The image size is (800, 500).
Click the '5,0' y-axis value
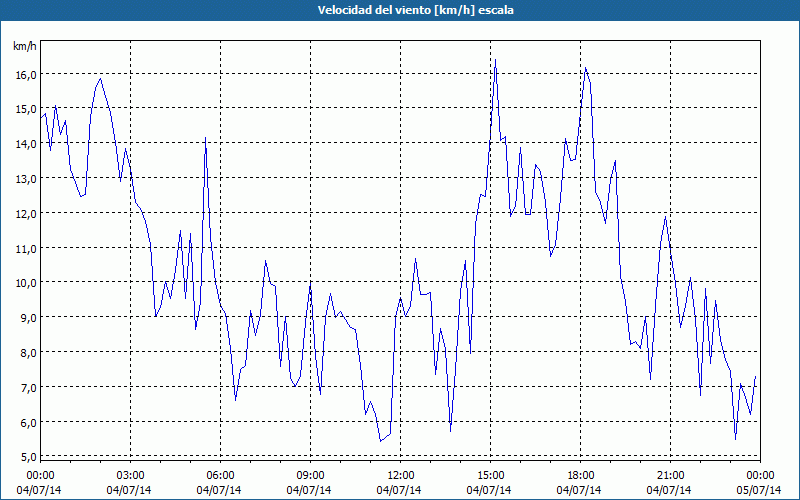(29, 457)
